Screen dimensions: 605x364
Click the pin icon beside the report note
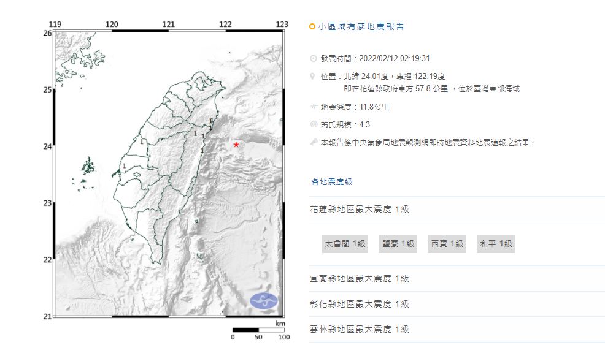(314, 142)
